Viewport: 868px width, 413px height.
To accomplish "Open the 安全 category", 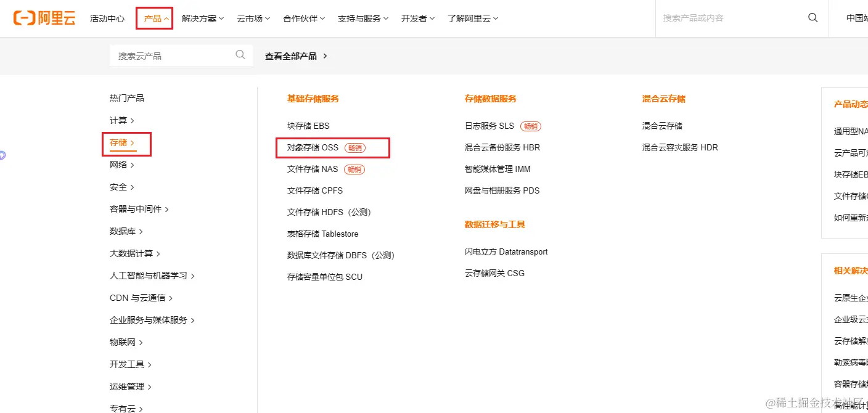I will tap(122, 187).
